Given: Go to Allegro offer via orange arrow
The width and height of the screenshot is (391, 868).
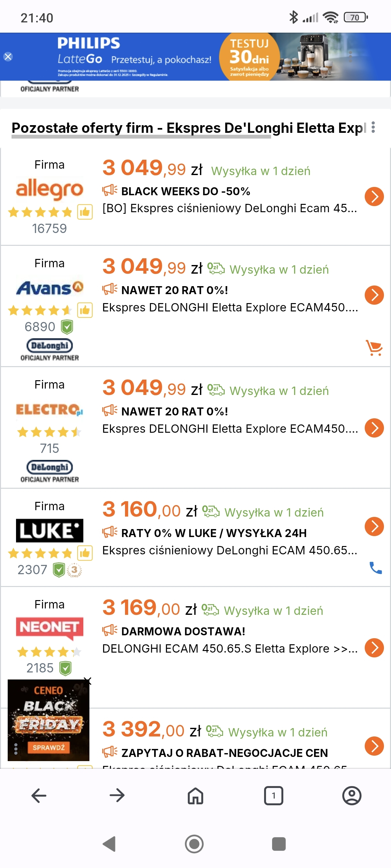Looking at the screenshot, I should click(x=374, y=197).
